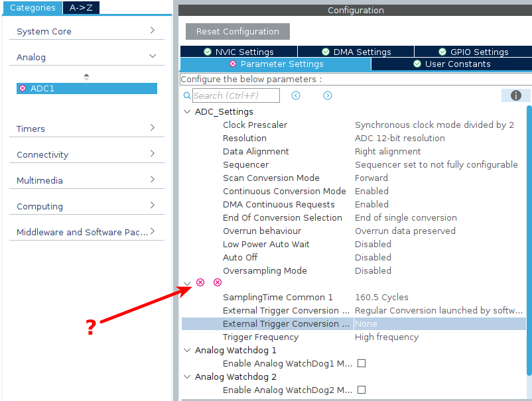532x401 pixels.
Task: Open the info icon above the parameter list
Action: click(x=515, y=95)
